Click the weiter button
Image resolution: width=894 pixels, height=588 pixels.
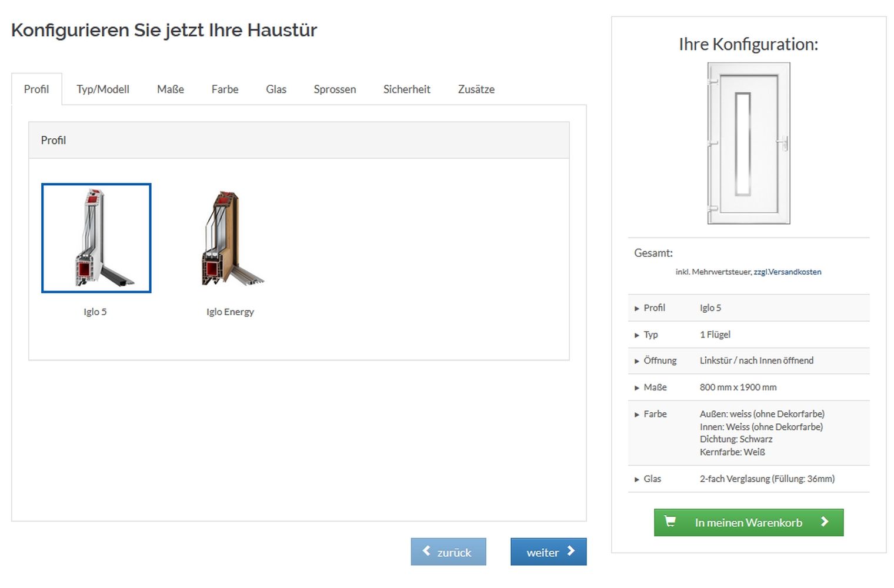tap(548, 552)
